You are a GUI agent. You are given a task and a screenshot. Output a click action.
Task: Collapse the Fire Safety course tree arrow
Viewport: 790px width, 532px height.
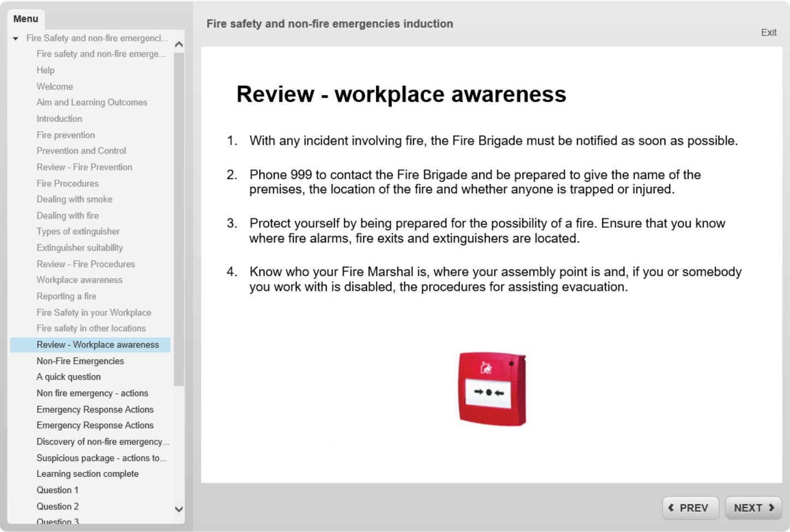(x=16, y=38)
